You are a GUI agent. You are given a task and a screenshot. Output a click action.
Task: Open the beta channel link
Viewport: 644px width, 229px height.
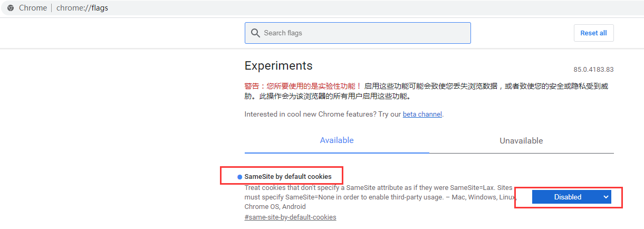click(x=422, y=114)
